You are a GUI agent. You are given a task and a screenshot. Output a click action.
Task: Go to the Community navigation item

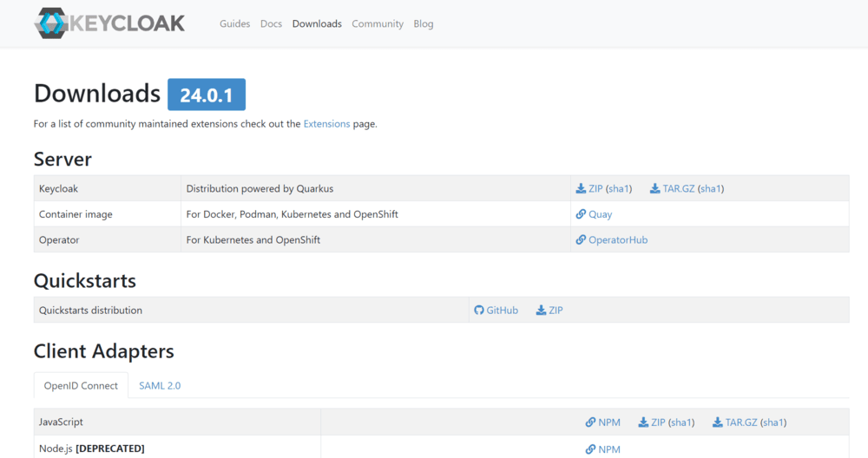[x=378, y=23]
